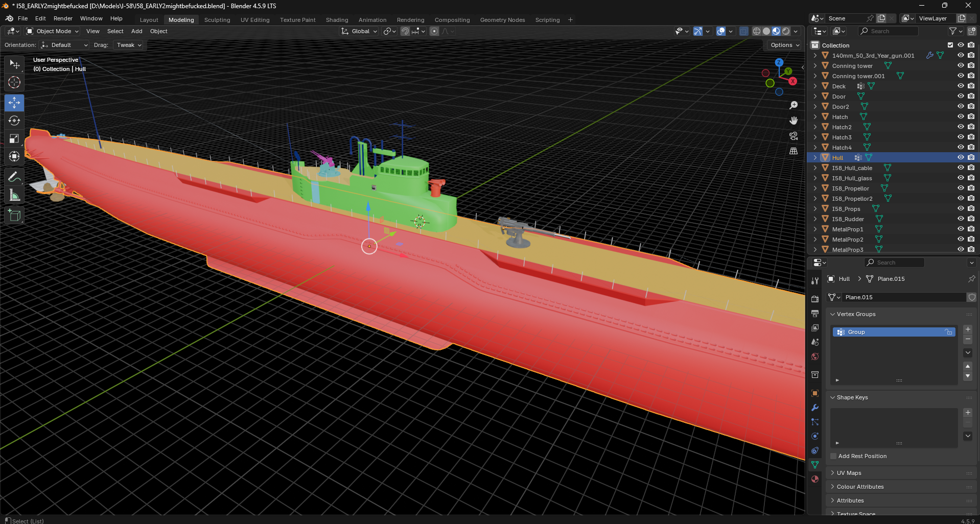This screenshot has height=524, width=980.
Task: Add a new vertex group with plus
Action: pyautogui.click(x=968, y=329)
